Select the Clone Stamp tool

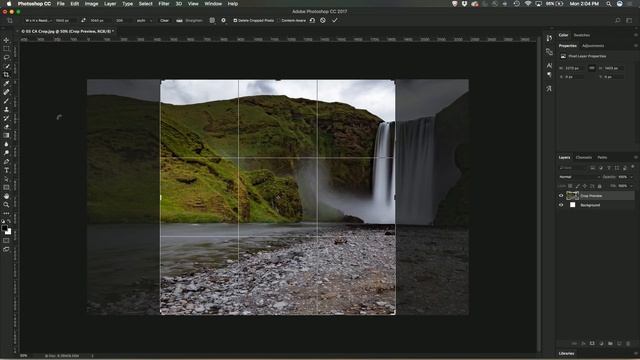pyautogui.click(x=6, y=109)
